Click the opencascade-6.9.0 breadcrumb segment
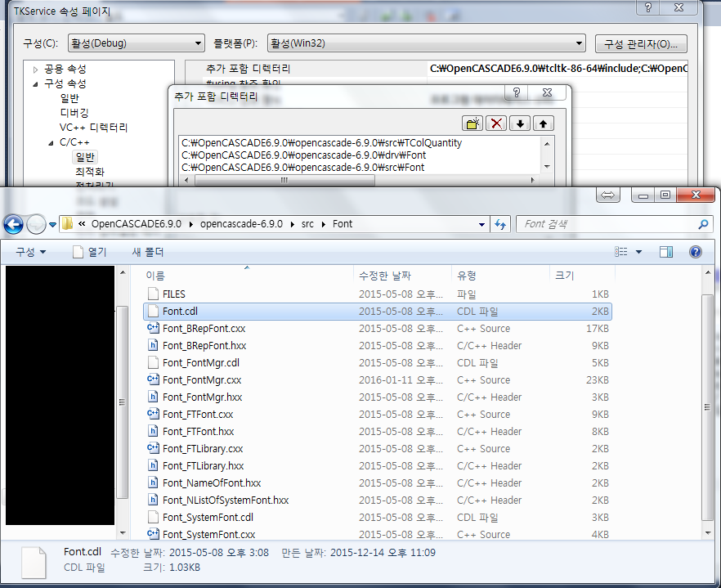Screen dimensions: 721x588 pyautogui.click(x=241, y=224)
